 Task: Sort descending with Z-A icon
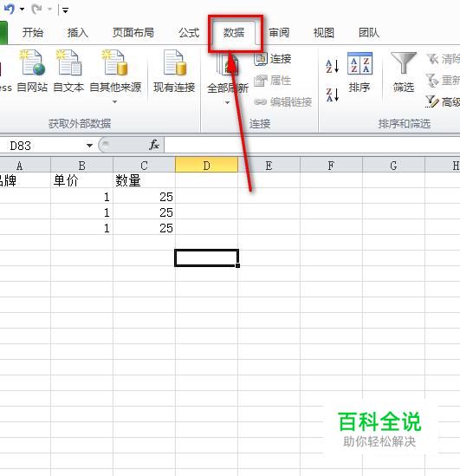coord(333,95)
